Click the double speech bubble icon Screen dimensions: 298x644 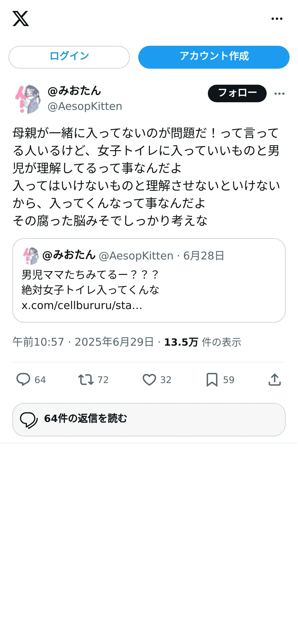pos(29,420)
